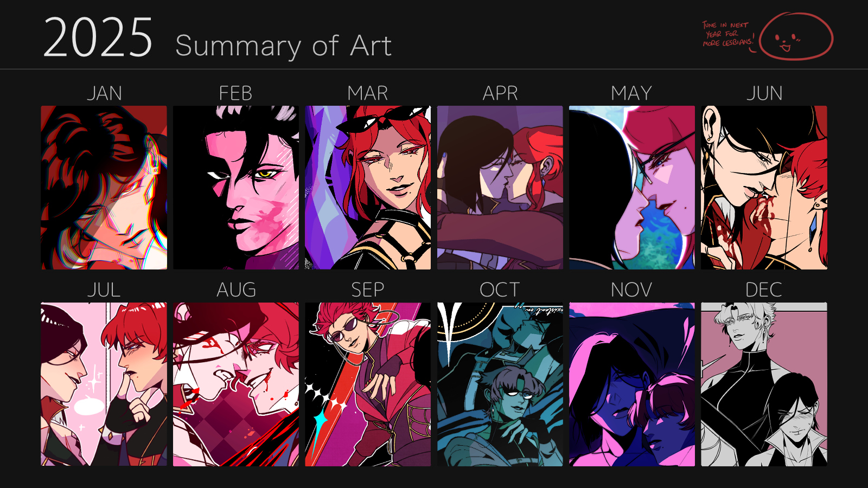The width and height of the screenshot is (868, 488).
Task: Click the OCT month label
Action: 500,290
